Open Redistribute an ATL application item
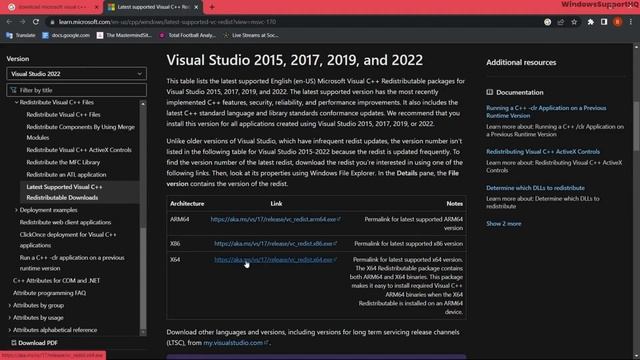640x360 pixels. pyautogui.click(x=66, y=174)
